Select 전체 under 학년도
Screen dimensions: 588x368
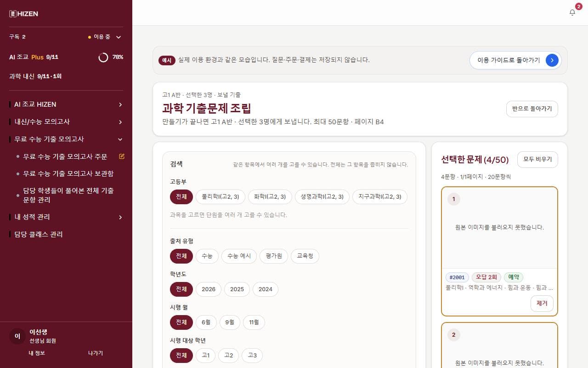click(181, 289)
